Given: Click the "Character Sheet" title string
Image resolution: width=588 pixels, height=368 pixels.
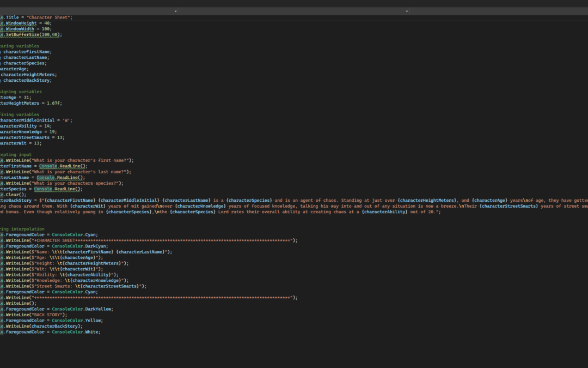Looking at the screenshot, I should 48,17.
